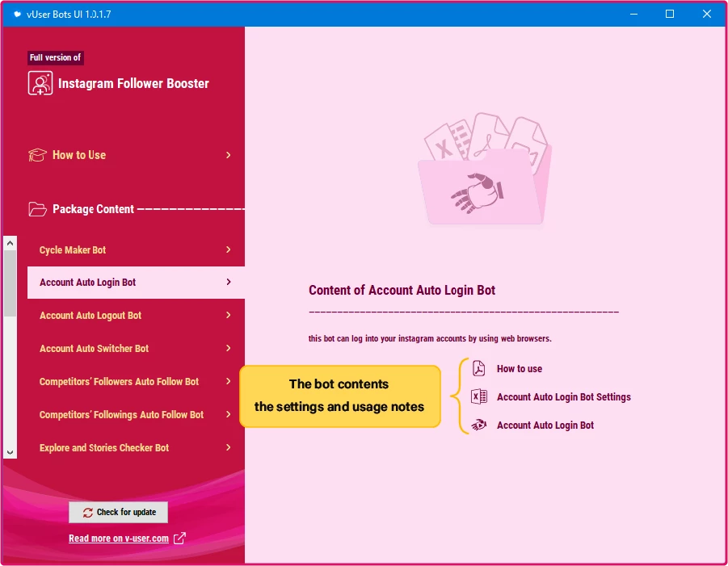
Task: Minimize the vUser Bots UI window
Action: [633, 14]
